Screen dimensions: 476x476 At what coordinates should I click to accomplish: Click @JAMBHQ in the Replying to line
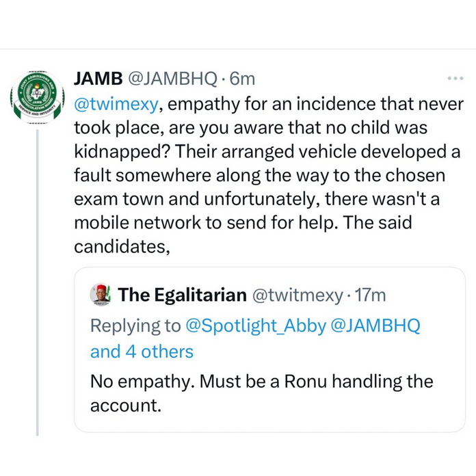pyautogui.click(x=375, y=326)
